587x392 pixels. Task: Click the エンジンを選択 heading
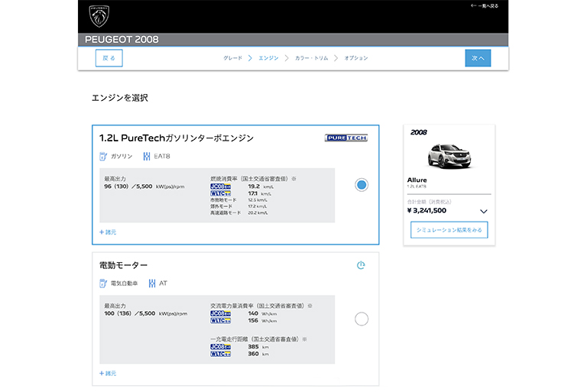pos(120,98)
